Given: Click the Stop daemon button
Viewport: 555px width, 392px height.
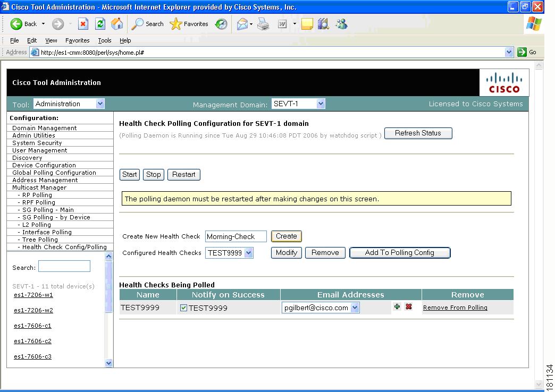Looking at the screenshot, I should 153,175.
